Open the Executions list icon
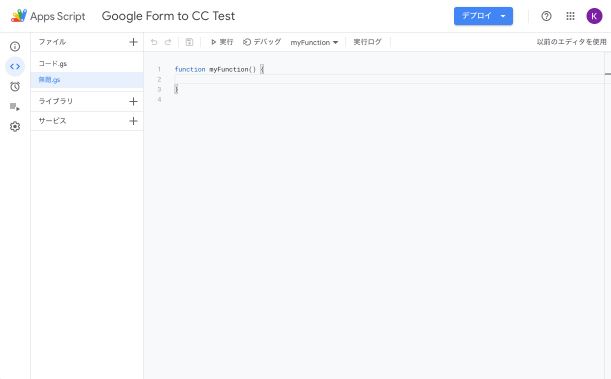The image size is (611, 379). click(x=15, y=106)
